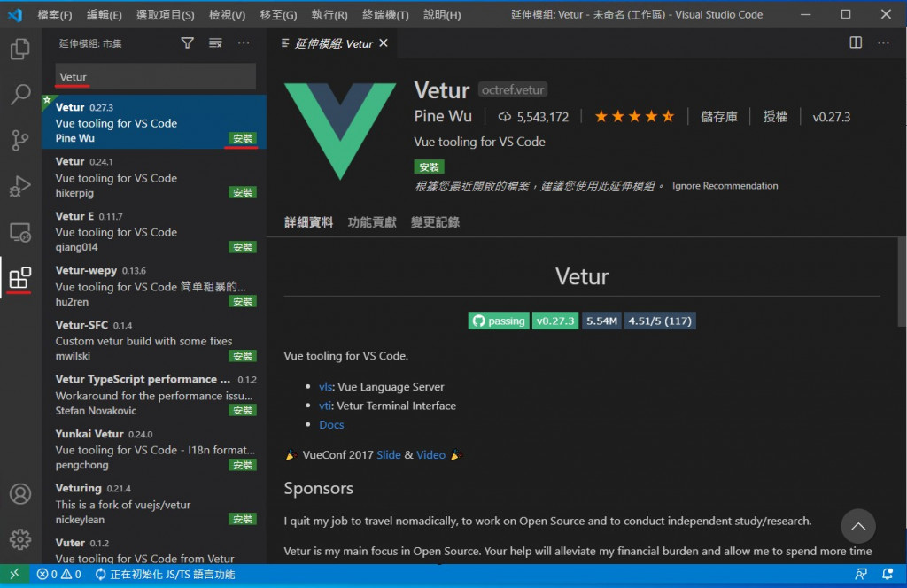Open the 說明(H) menu
The height and width of the screenshot is (588, 907).
tap(442, 15)
